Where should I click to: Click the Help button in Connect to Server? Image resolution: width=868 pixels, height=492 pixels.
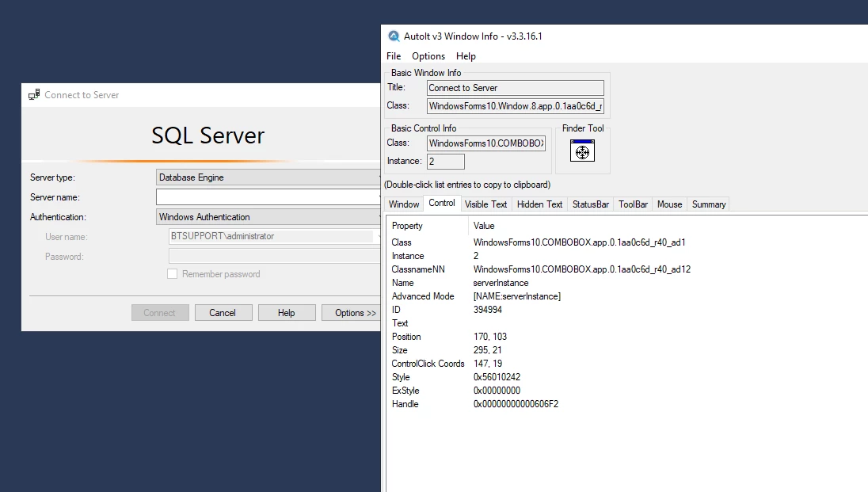point(287,312)
